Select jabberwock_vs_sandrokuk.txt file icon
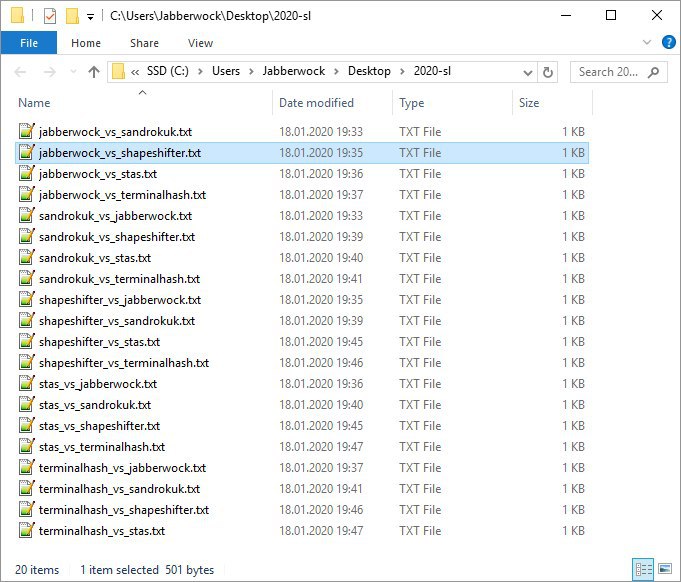 [x=26, y=131]
